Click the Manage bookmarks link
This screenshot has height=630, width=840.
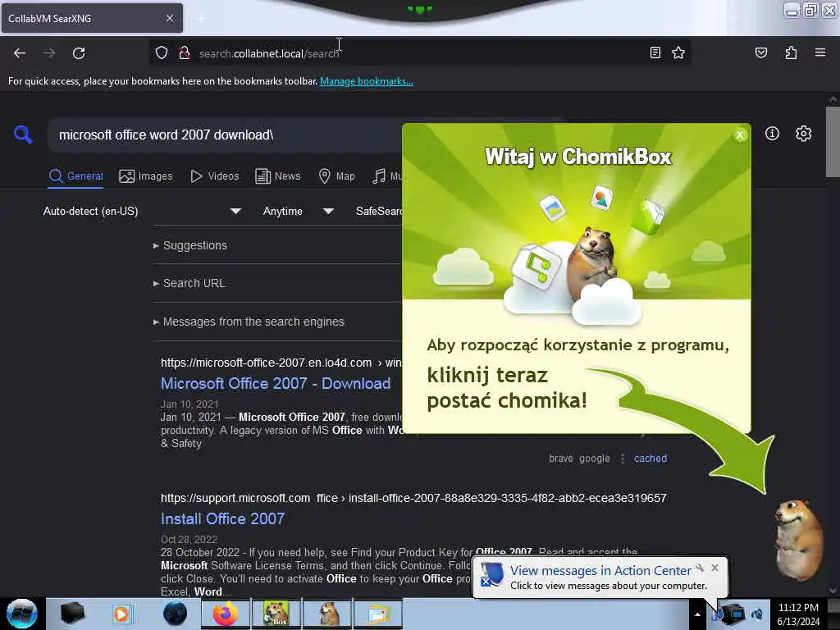(367, 81)
